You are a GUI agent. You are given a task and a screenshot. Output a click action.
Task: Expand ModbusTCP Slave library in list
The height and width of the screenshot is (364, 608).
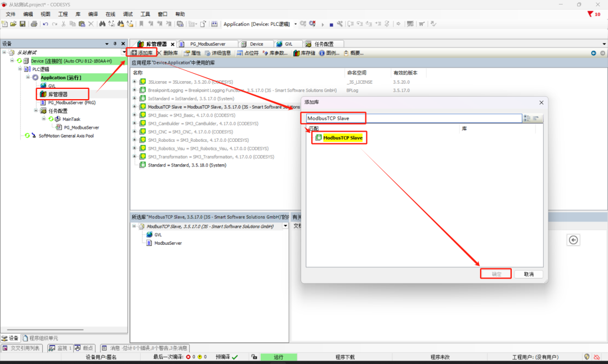pos(135,106)
